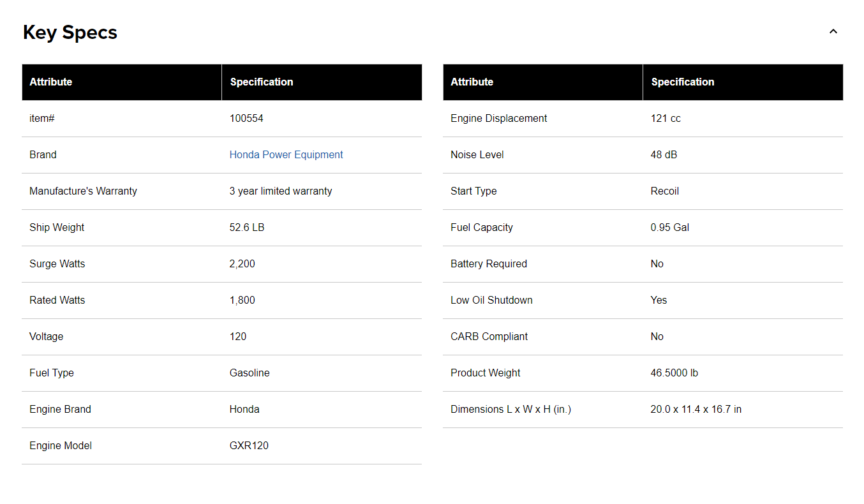Click the right table Specification header
Viewport: 864px width, 504px height.
pos(683,82)
